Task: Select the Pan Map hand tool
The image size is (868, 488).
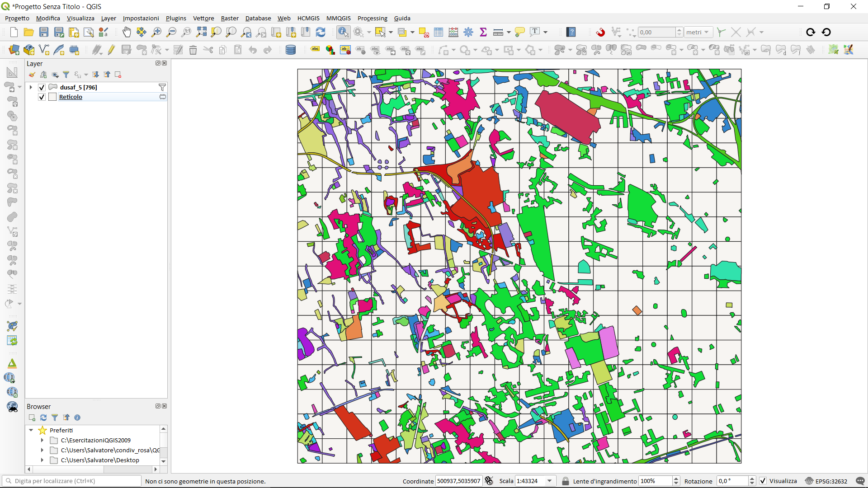Action: click(127, 32)
